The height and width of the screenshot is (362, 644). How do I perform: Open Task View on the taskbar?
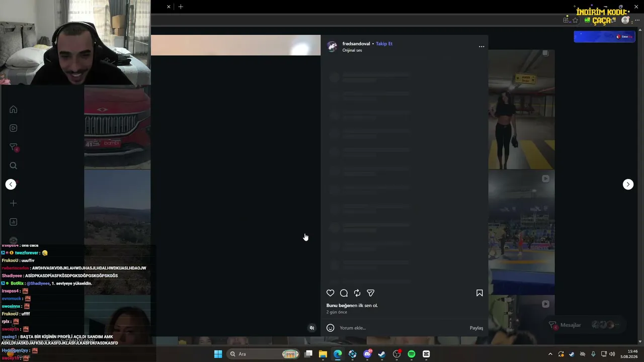tap(308, 354)
